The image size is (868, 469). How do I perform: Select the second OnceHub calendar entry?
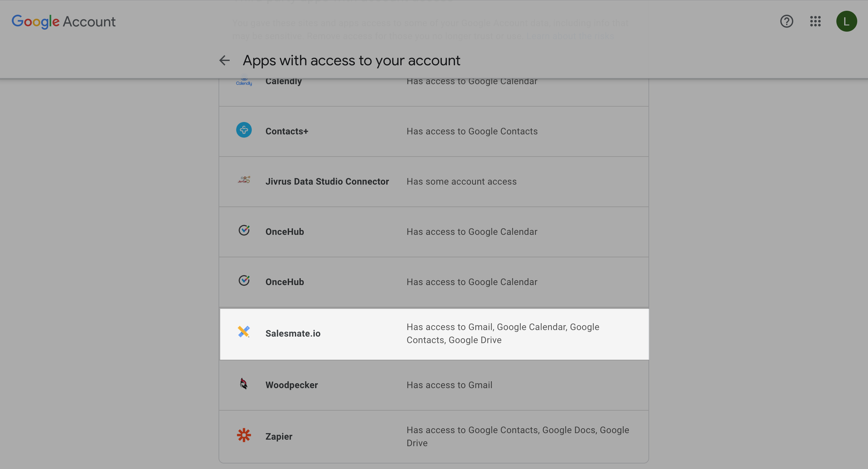coord(434,282)
